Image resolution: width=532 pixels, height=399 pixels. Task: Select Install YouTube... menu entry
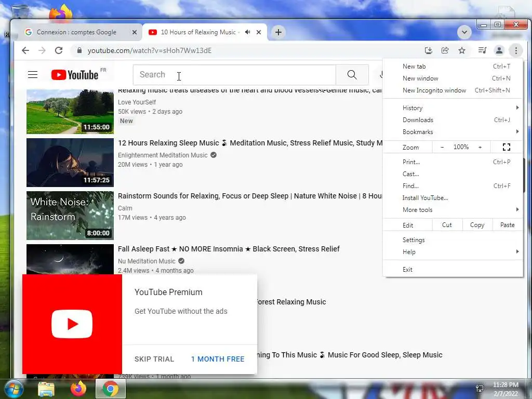453,198
